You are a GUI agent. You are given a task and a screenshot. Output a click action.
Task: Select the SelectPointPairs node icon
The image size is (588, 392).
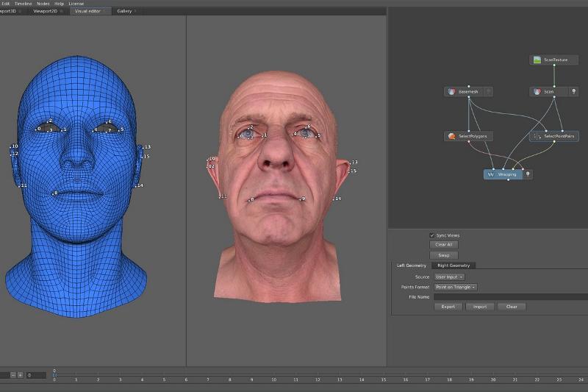pyautogui.click(x=537, y=136)
